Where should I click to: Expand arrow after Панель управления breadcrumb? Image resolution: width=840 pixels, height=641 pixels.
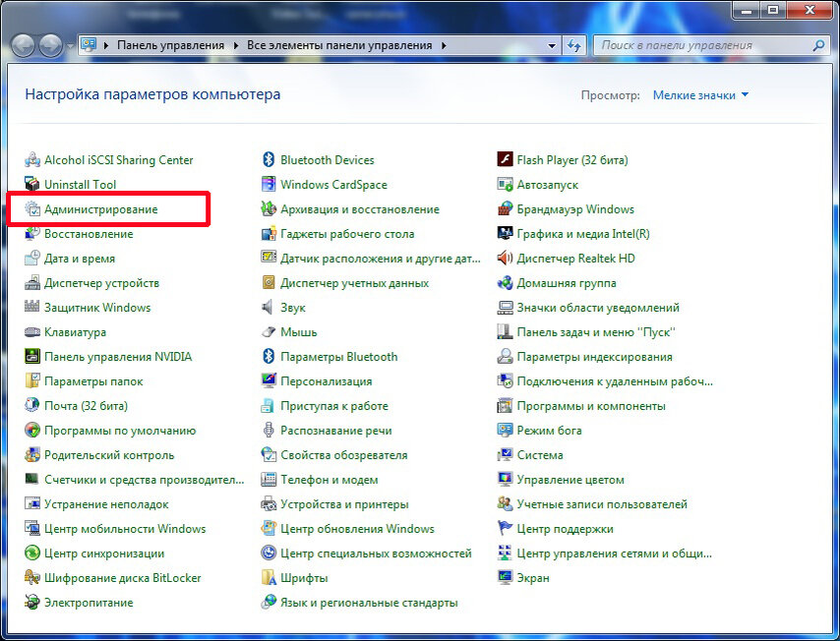(236, 45)
